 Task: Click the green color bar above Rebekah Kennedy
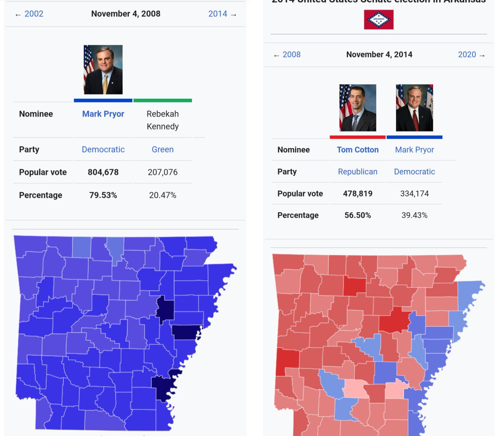tap(163, 100)
